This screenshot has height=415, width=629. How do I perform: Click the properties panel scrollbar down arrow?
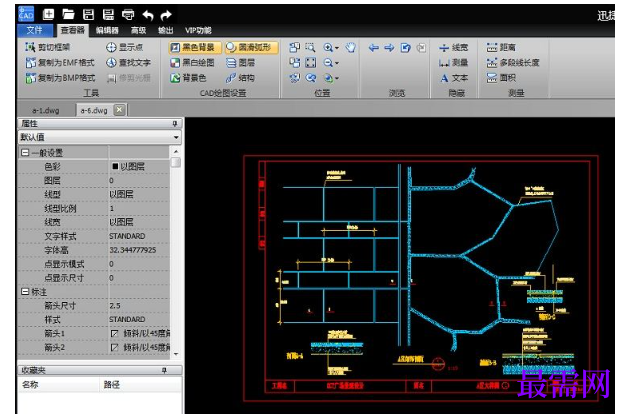click(176, 354)
